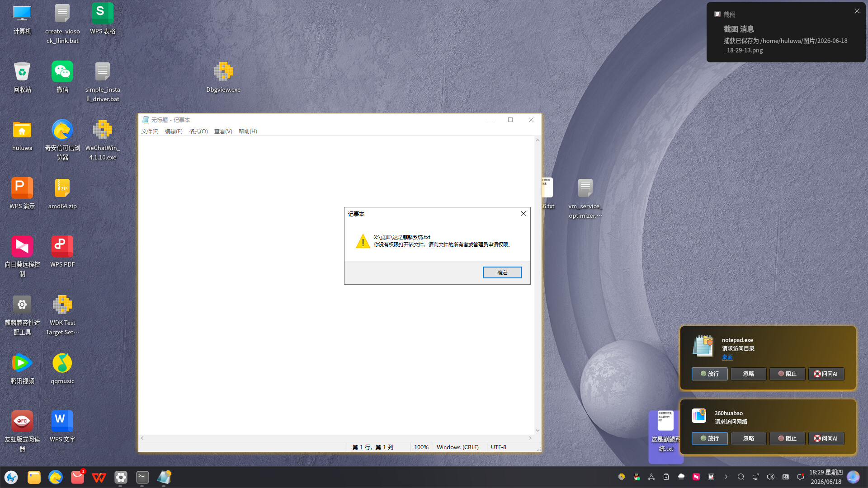The image size is (868, 488).
Task: Launch WPS PDF from the desktop
Action: [x=62, y=252]
